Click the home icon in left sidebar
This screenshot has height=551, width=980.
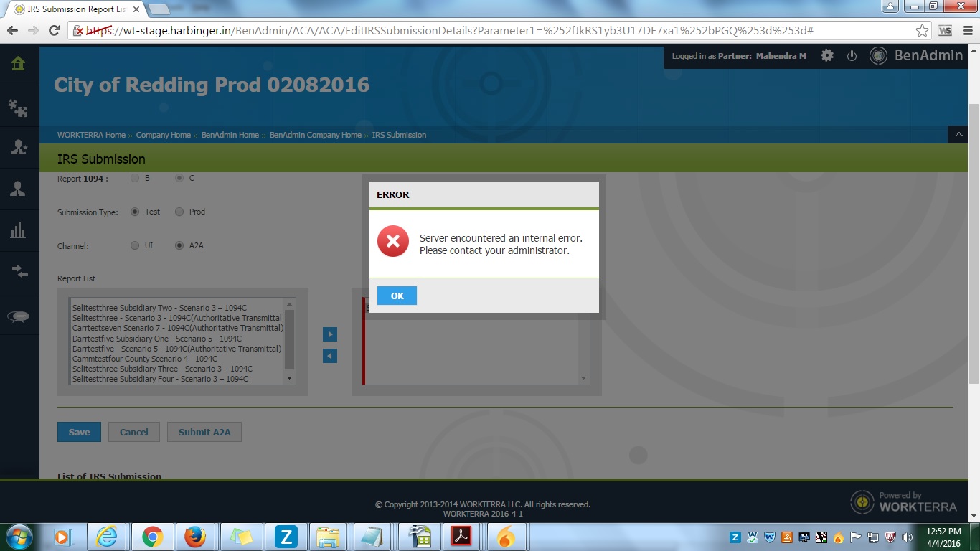click(x=19, y=63)
